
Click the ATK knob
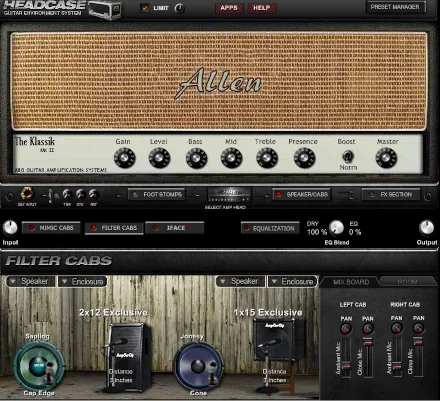80,194
